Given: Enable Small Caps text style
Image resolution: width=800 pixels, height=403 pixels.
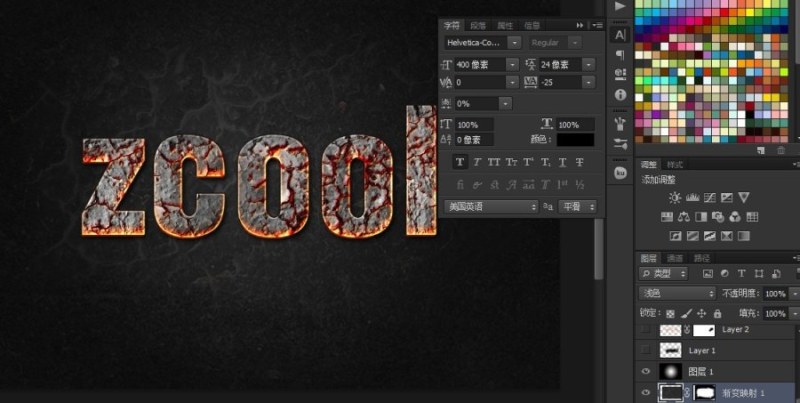Looking at the screenshot, I should click(511, 162).
